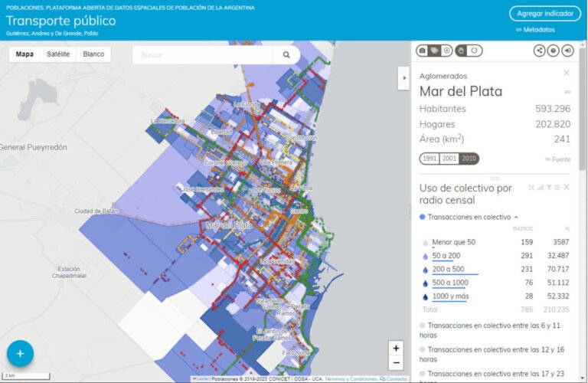Viewport: 588px width, 383px height.
Task: Click the login arrow icon
Action: [x=567, y=51]
